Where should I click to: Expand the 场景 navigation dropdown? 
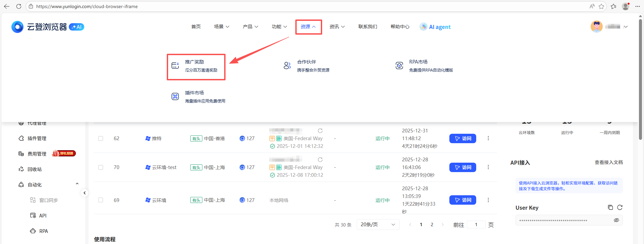221,27
